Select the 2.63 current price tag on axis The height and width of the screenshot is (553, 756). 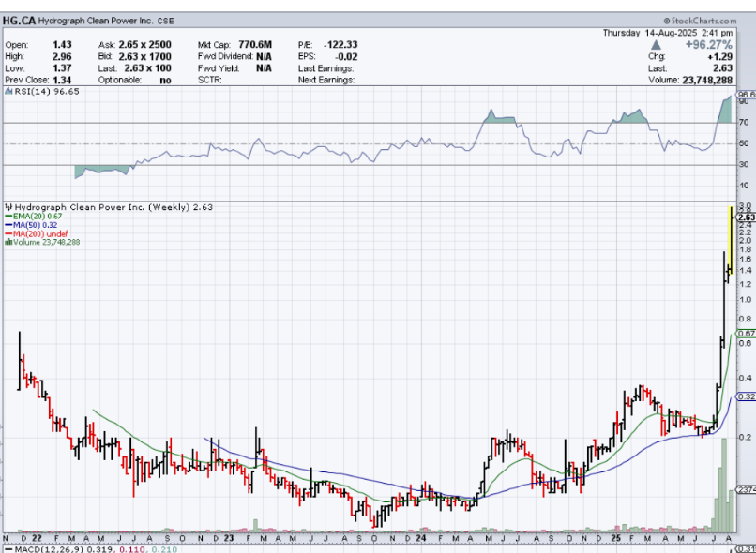(x=746, y=217)
